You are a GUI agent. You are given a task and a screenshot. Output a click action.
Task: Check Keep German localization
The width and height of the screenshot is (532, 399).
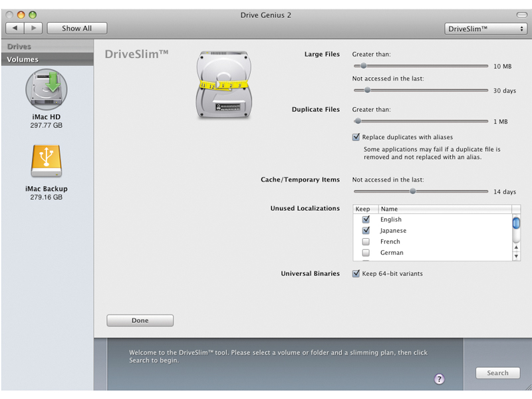tap(366, 253)
